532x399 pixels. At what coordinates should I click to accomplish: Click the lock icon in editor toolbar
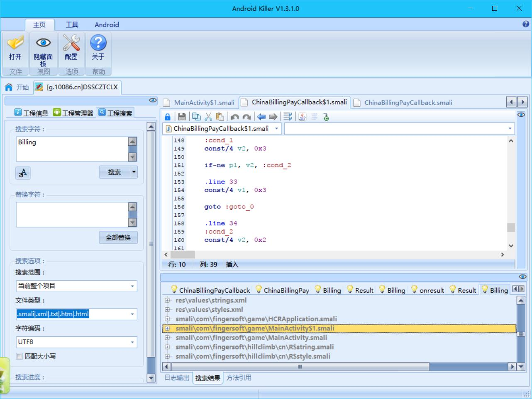coord(168,117)
